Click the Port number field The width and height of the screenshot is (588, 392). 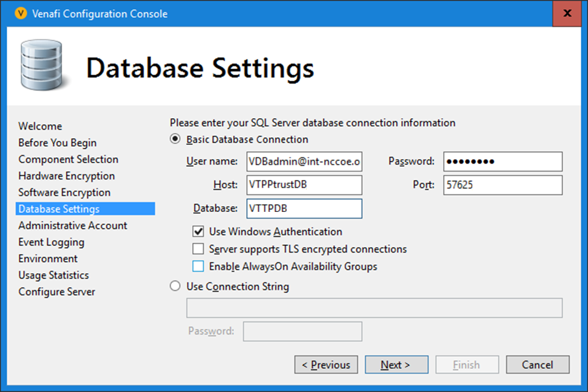click(503, 185)
